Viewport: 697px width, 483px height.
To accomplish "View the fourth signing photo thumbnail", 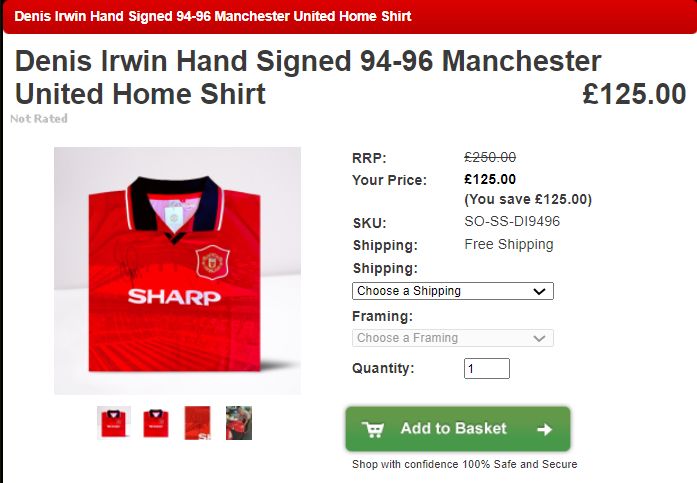I will click(x=239, y=423).
